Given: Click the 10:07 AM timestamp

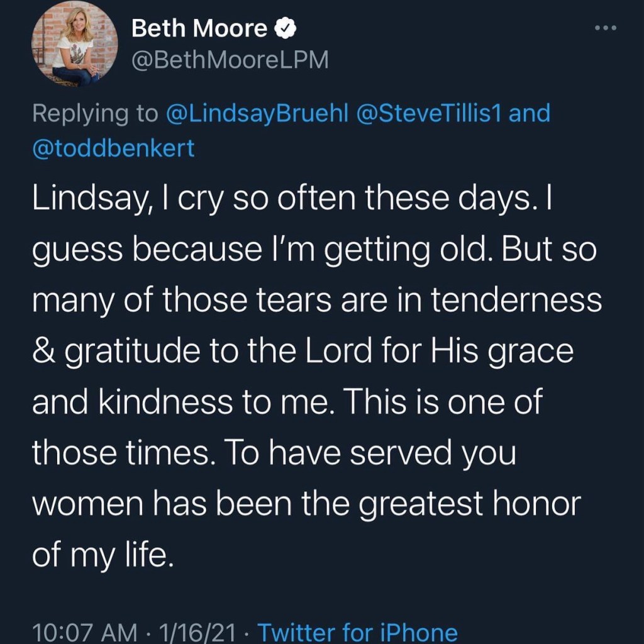Looking at the screenshot, I should point(84,631).
